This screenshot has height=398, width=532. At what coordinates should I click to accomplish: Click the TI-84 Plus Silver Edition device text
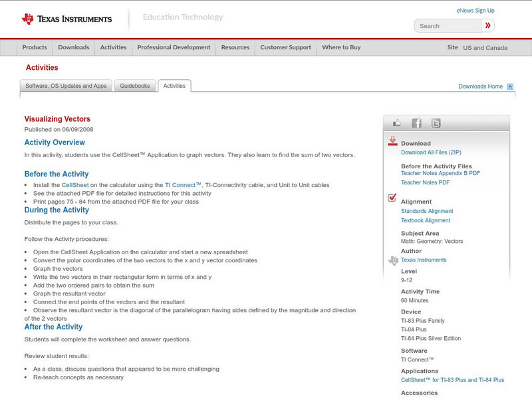point(431,339)
